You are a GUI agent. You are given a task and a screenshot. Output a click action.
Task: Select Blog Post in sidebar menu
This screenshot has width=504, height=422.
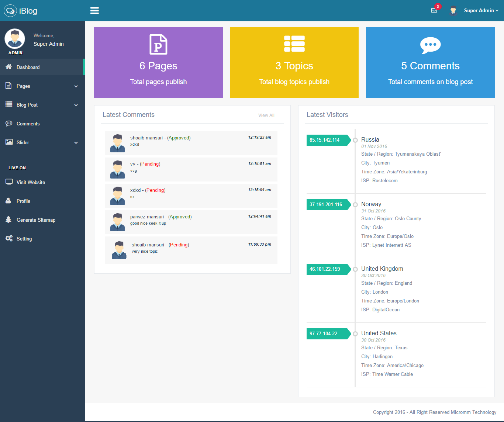27,105
